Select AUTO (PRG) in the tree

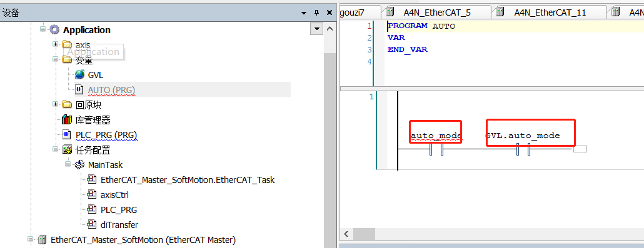[x=111, y=90]
